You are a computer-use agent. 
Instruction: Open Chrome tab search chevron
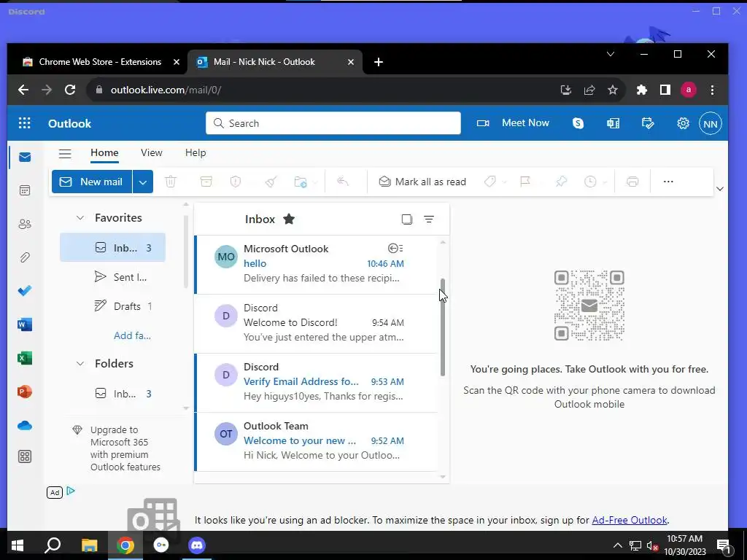611,54
